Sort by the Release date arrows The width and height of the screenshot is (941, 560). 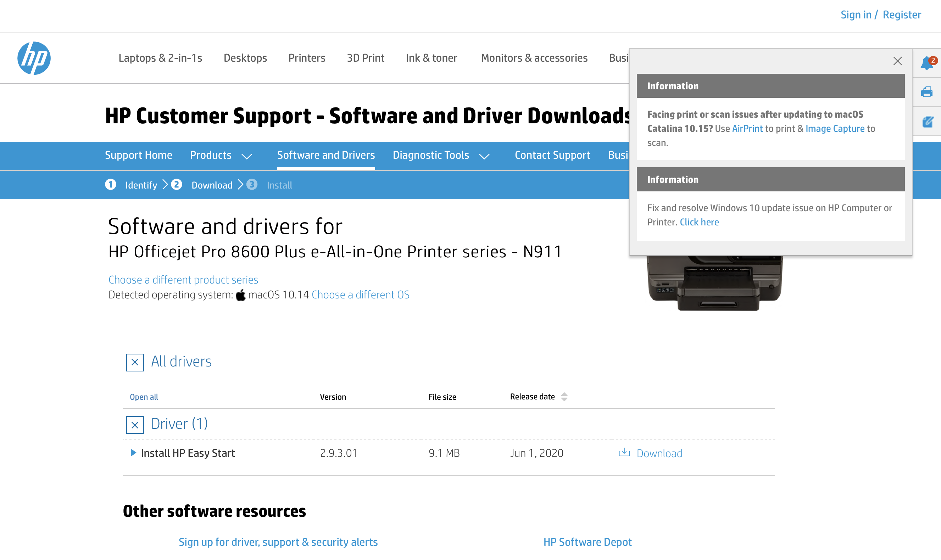pos(564,397)
